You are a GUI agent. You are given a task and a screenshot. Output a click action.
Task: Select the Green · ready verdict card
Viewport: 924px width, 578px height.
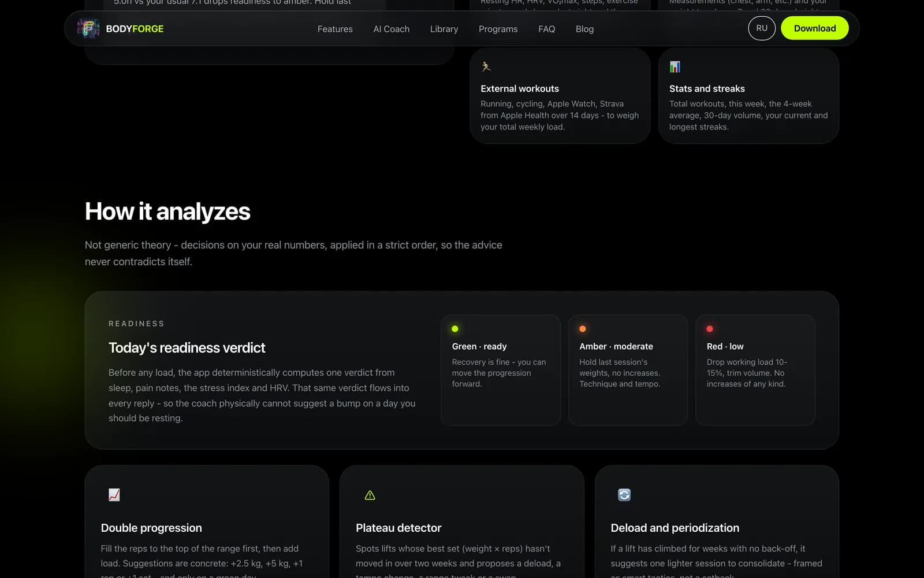[x=501, y=370]
